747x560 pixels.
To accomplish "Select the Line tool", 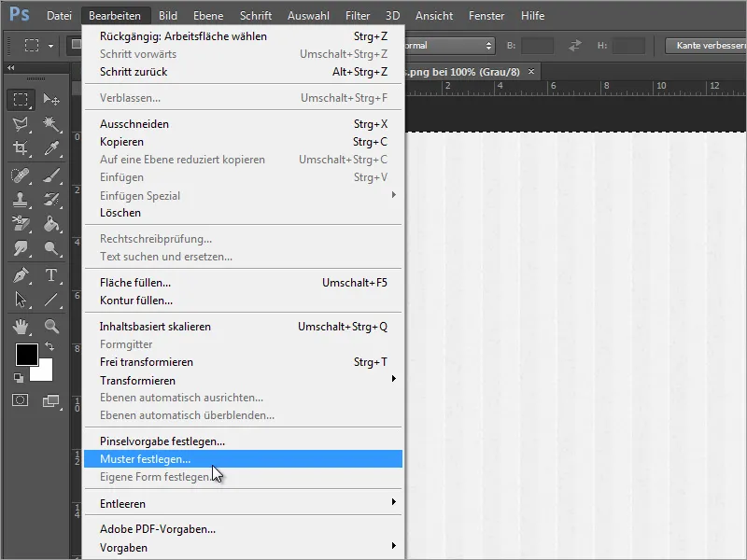I will click(51, 300).
